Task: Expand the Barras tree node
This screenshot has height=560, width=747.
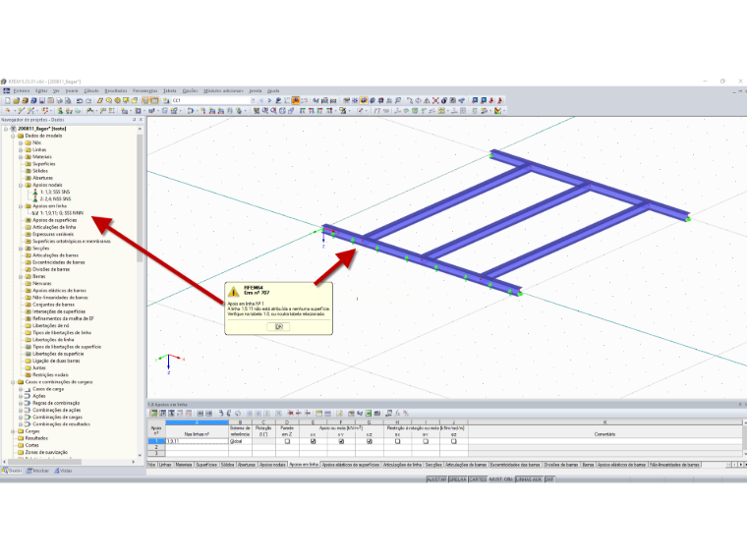Action: pyautogui.click(x=21, y=276)
